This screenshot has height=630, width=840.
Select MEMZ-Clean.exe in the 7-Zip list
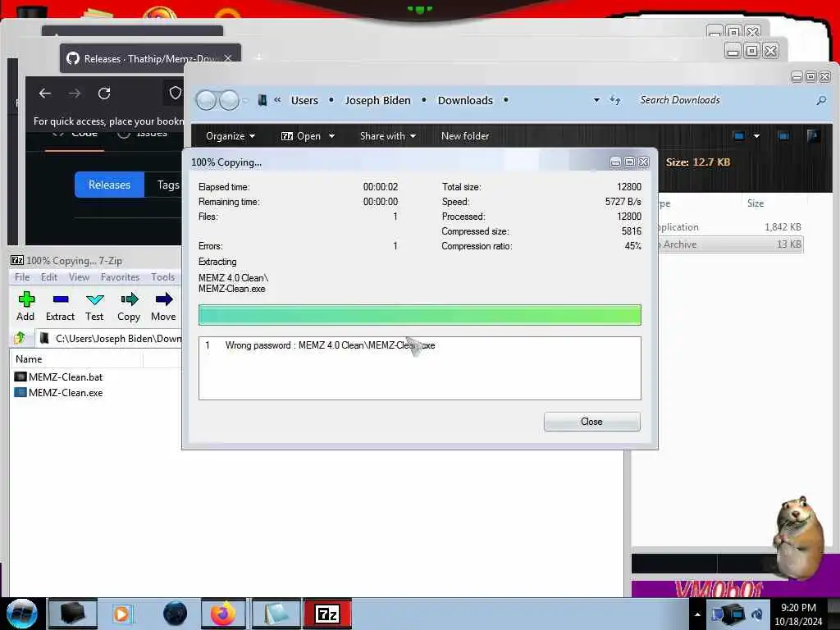[58, 393]
